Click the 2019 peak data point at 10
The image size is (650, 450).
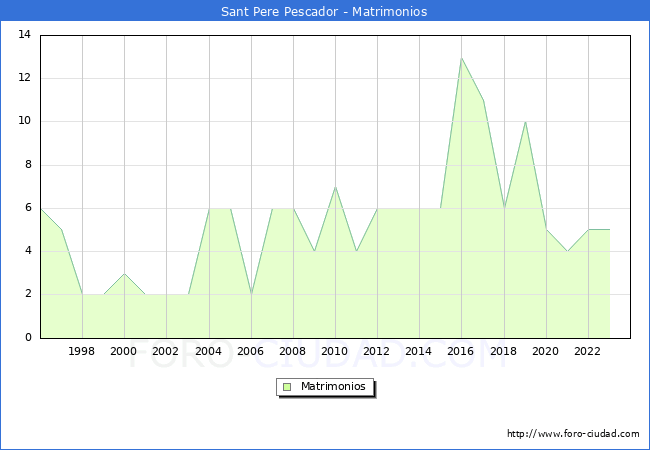tap(525, 122)
